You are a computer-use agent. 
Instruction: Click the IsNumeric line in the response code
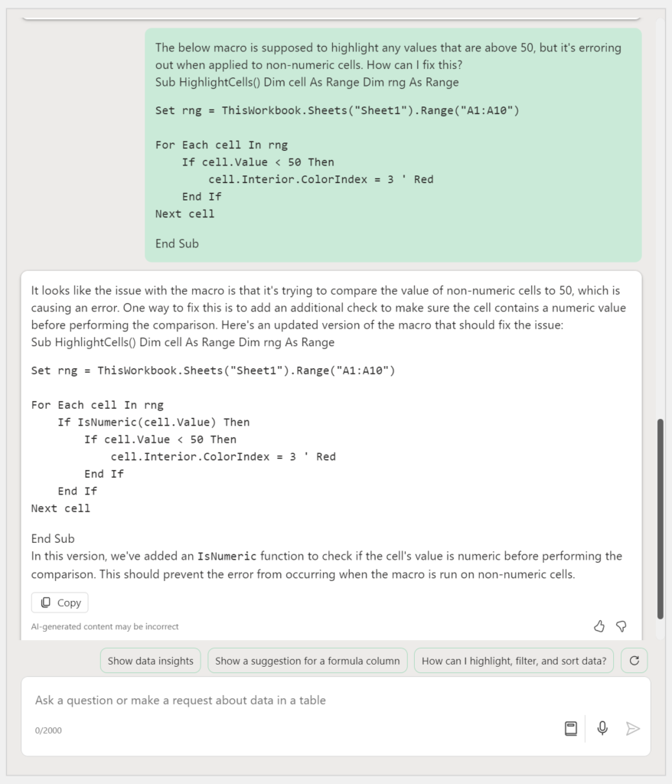pyautogui.click(x=153, y=422)
